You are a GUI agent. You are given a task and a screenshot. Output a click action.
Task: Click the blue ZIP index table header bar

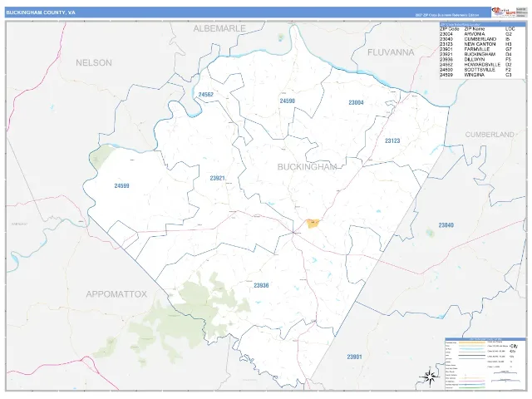[482, 24]
